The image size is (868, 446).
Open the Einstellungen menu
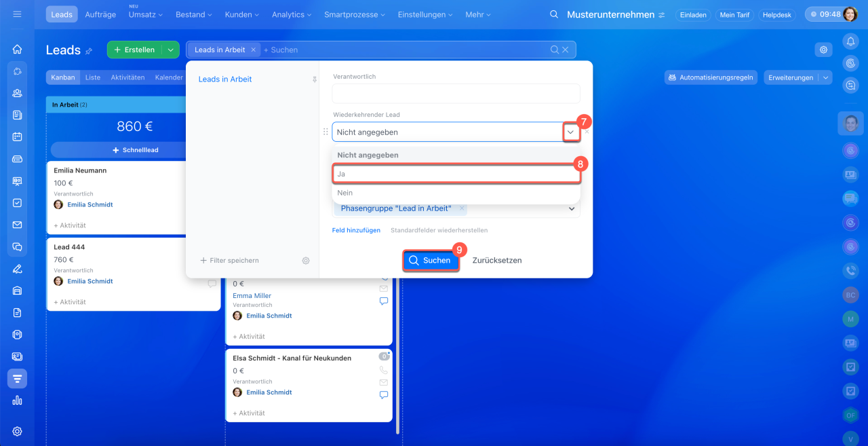point(425,14)
